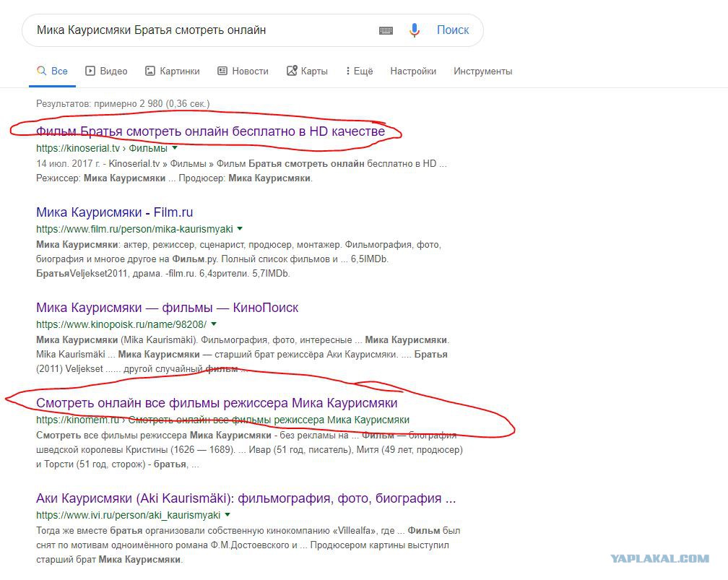Click the https://kinomem.ru URL text
The height and width of the screenshot is (580, 728).
[x=77, y=420]
